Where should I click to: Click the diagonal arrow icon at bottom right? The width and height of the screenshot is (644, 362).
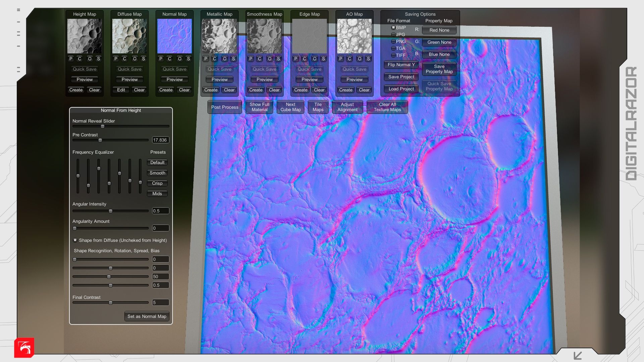pyautogui.click(x=578, y=355)
